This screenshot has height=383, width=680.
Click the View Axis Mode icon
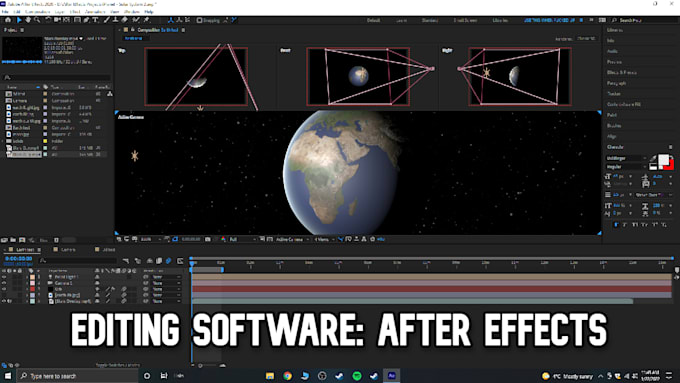click(187, 20)
